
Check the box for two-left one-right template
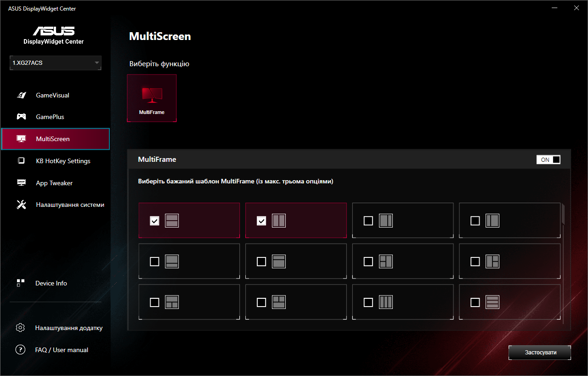(x=368, y=262)
